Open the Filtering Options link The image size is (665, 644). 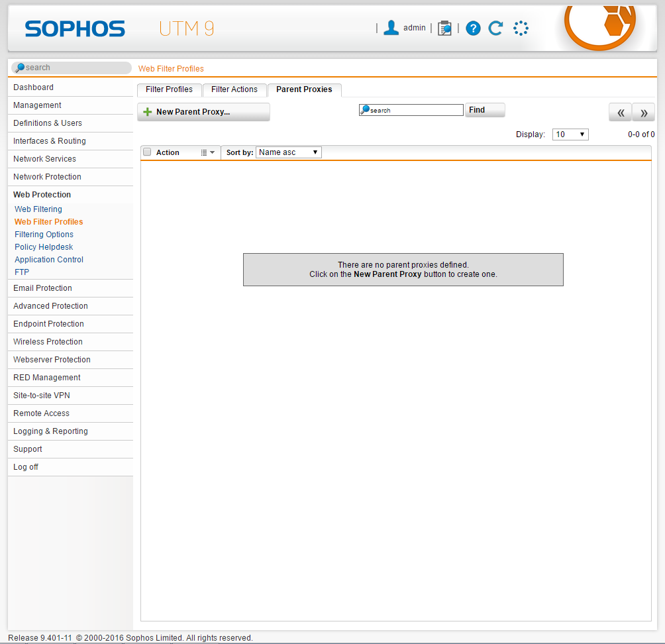coord(44,235)
